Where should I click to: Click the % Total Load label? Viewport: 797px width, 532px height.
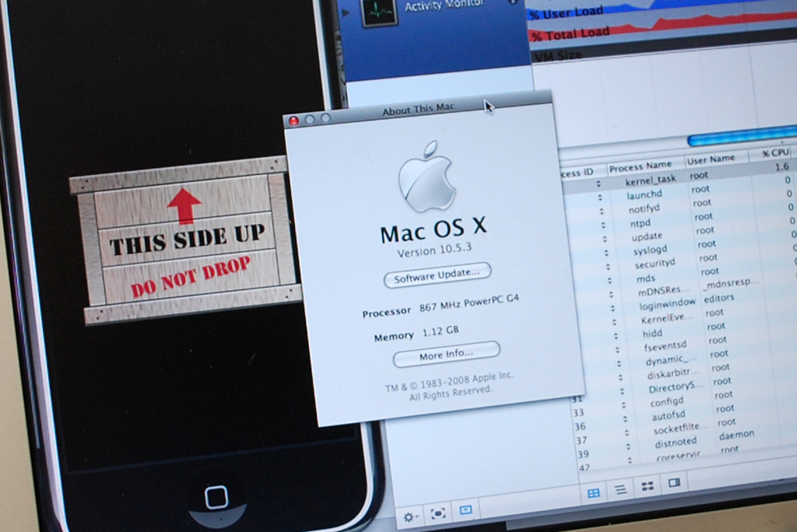571,34
